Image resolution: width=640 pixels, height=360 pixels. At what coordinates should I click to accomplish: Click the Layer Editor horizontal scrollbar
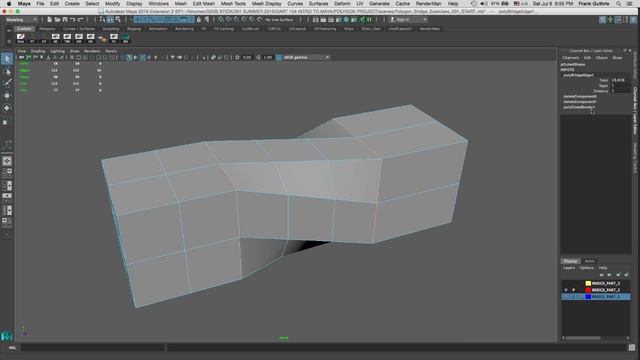(596, 338)
